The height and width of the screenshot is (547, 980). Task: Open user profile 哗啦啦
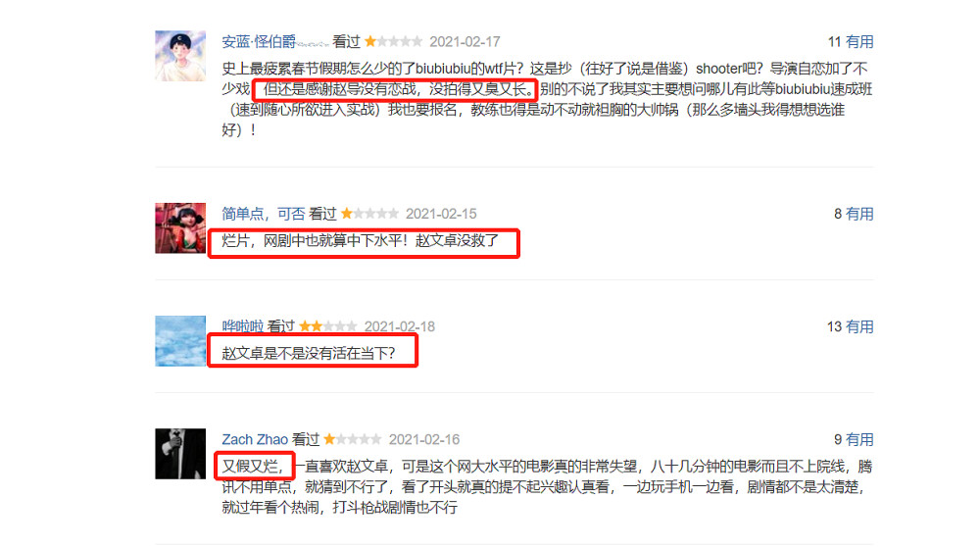point(242,326)
